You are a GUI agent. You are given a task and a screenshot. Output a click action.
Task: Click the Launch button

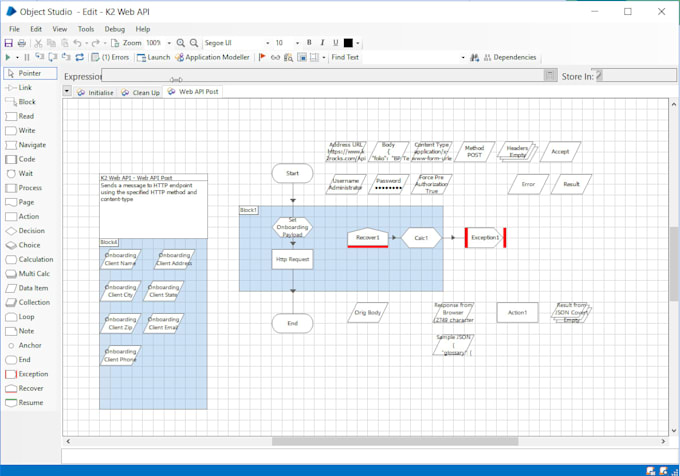coord(153,58)
